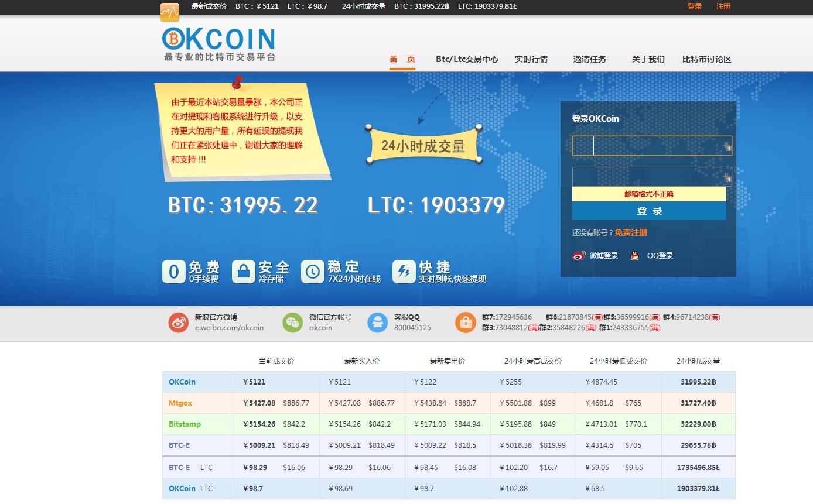This screenshot has width=813, height=504.
Task: Focus the email input in 登录OKCoin panel
Action: pyautogui.click(x=652, y=146)
